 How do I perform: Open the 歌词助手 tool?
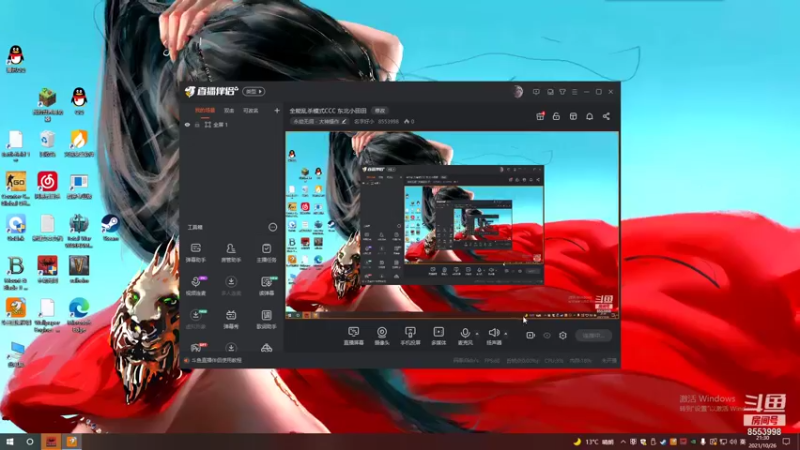[266, 319]
